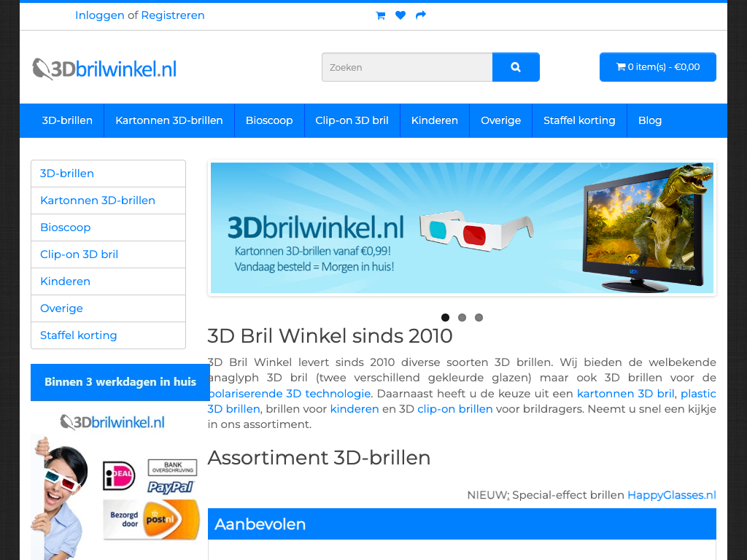This screenshot has height=560, width=747.
Task: Go to the Blog menu item
Action: coord(649,120)
